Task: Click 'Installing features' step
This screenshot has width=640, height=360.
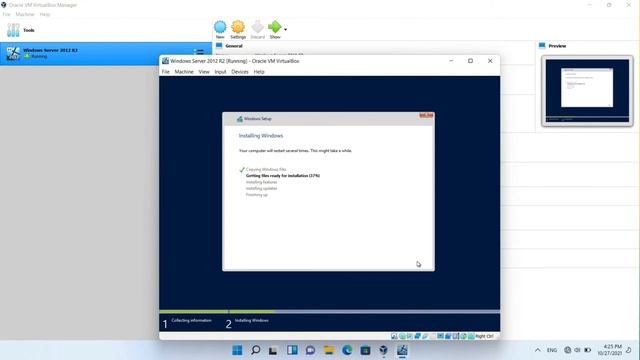Action: (261, 182)
